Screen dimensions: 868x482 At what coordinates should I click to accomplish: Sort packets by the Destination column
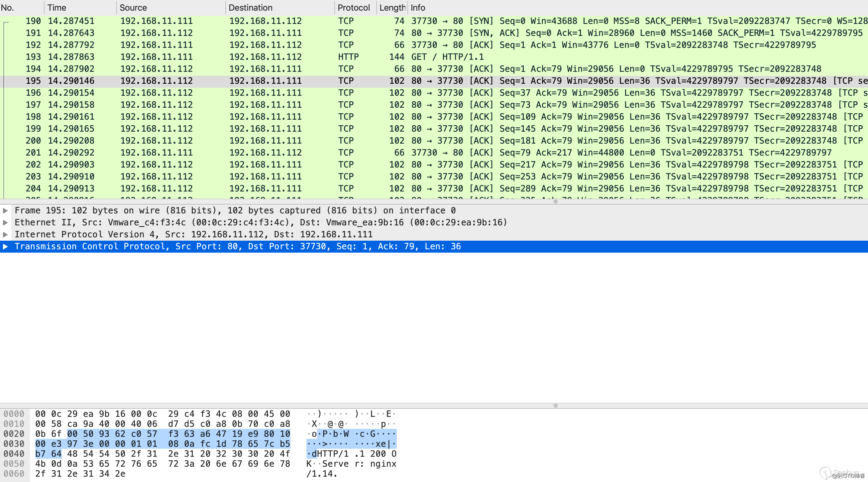[x=250, y=7]
